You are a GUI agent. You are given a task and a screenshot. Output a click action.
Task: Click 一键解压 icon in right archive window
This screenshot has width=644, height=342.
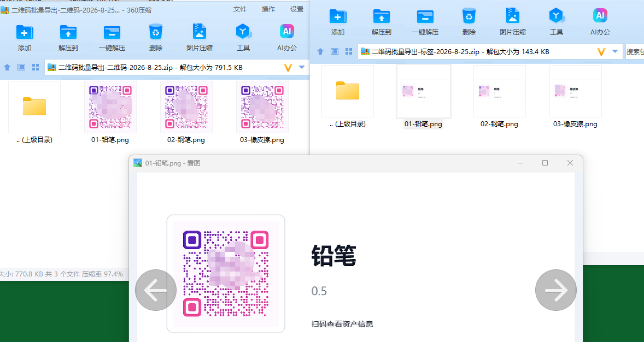tap(425, 16)
